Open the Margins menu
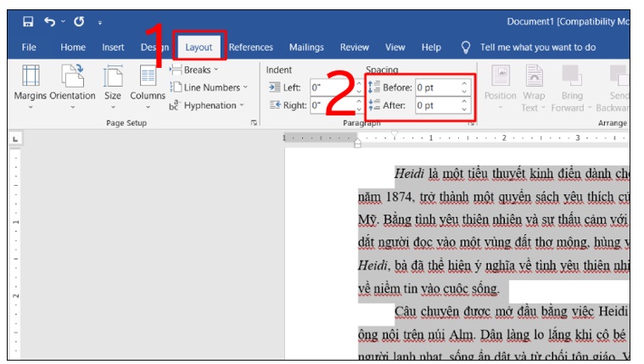The image size is (644, 364). [x=31, y=84]
